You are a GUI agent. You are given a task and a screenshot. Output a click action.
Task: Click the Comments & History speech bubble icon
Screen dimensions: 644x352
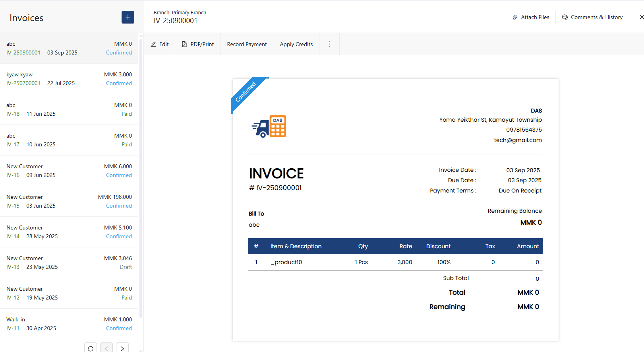point(565,17)
